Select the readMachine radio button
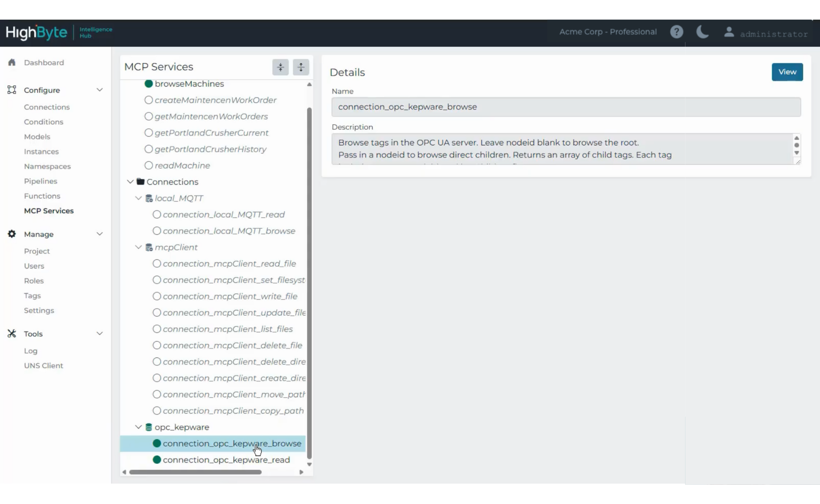Viewport: 820px width, 504px height. pos(149,165)
